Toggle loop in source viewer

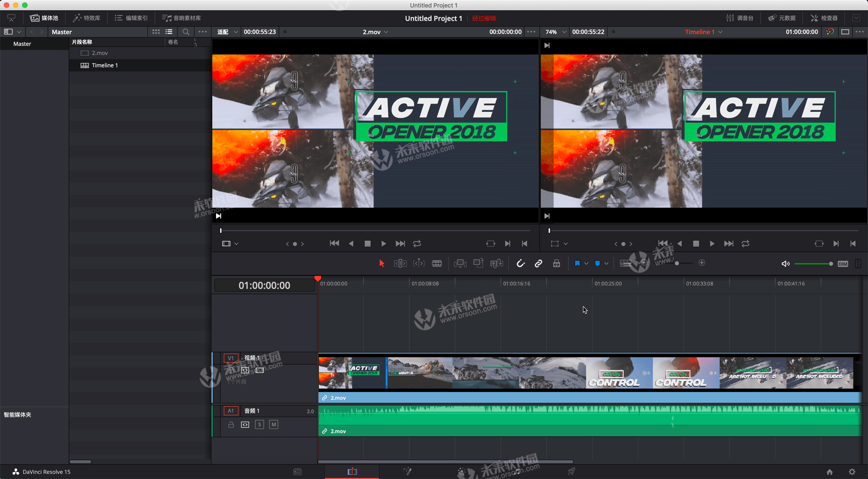click(417, 244)
